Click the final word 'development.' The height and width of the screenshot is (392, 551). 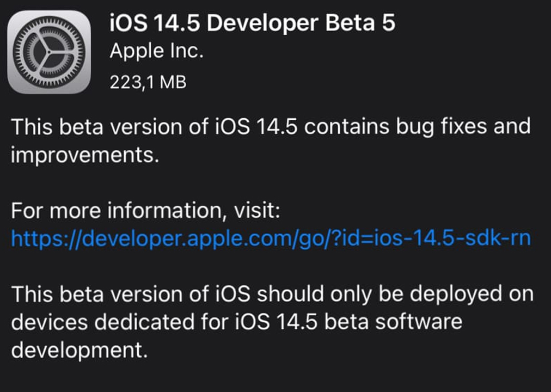[x=79, y=350]
